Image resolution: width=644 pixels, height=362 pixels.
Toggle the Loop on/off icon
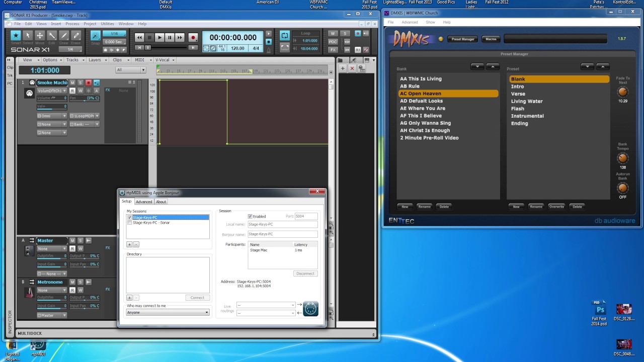(x=285, y=35)
